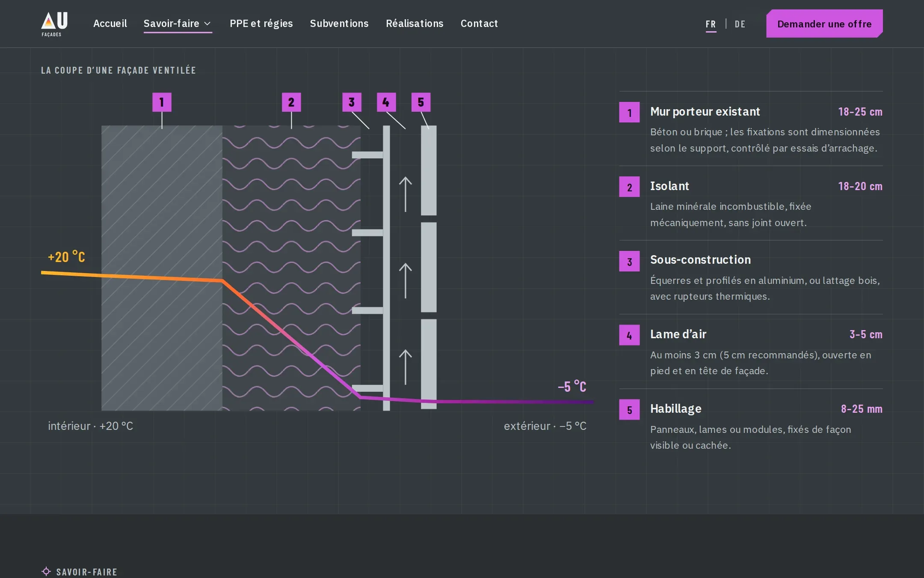Click the crosshair icon beside SAVOIR-FAIRE

[46, 572]
